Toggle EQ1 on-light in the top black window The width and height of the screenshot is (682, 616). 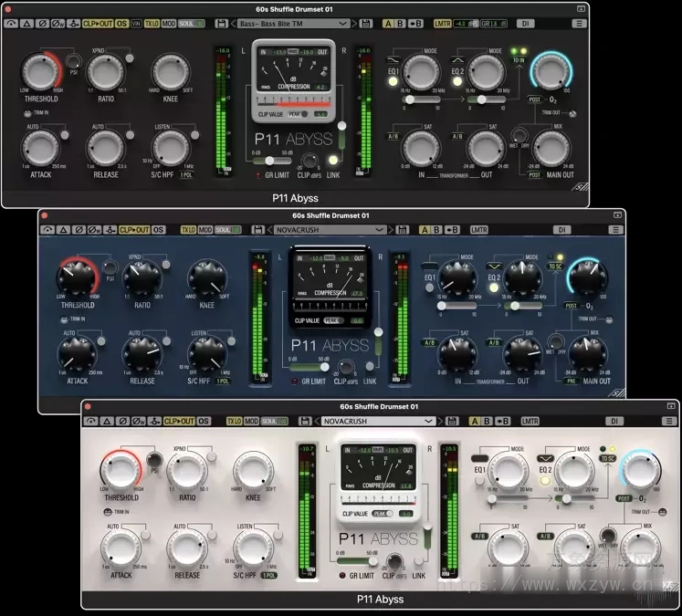[393, 81]
